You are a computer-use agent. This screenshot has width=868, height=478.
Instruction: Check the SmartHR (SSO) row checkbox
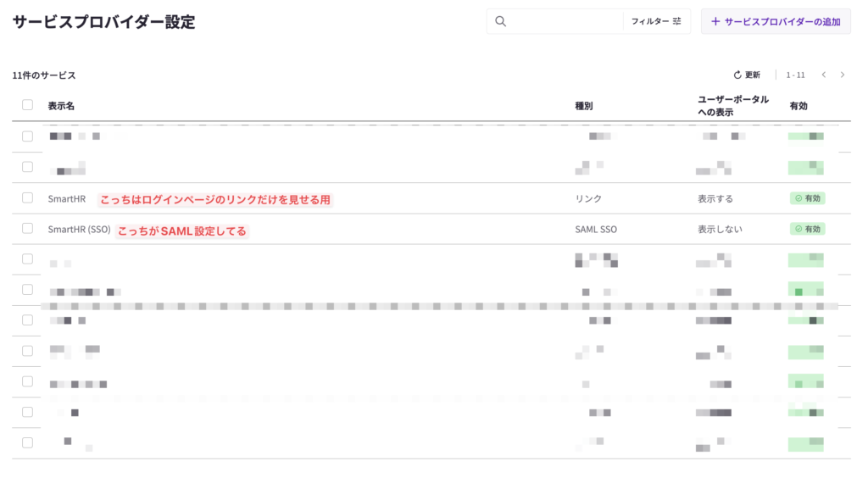click(27, 229)
